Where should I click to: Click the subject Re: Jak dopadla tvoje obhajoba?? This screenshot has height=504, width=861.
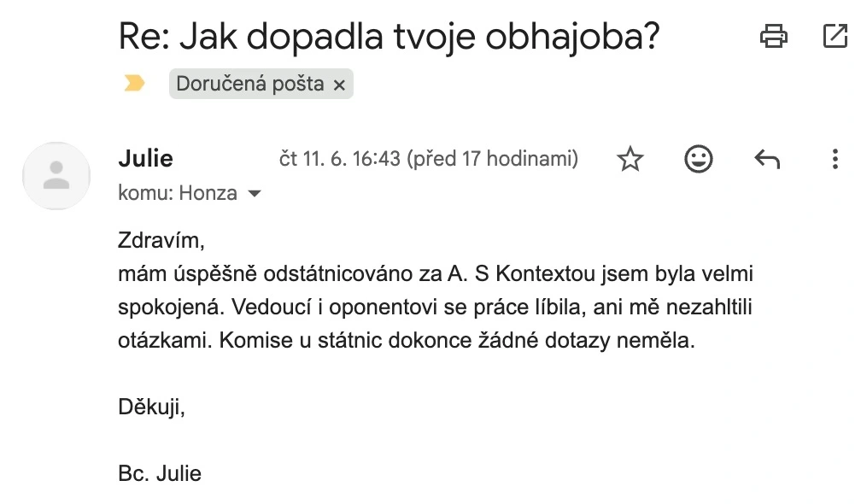tap(389, 37)
